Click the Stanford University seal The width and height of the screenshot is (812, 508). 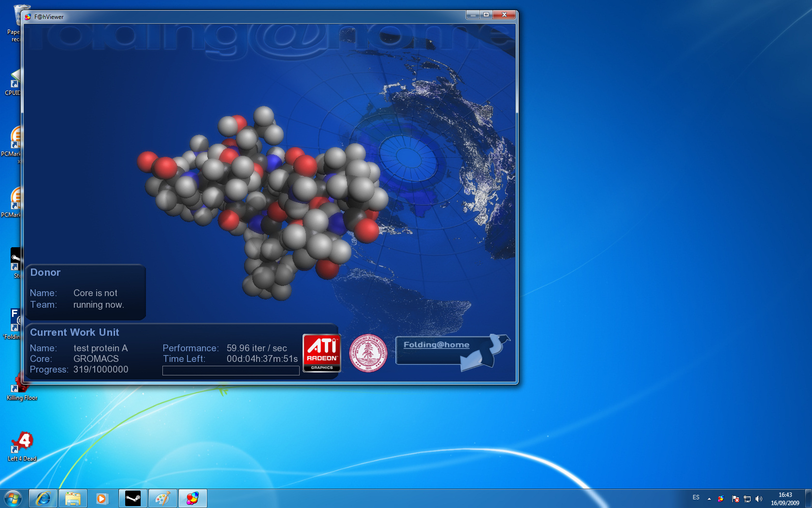pyautogui.click(x=368, y=353)
